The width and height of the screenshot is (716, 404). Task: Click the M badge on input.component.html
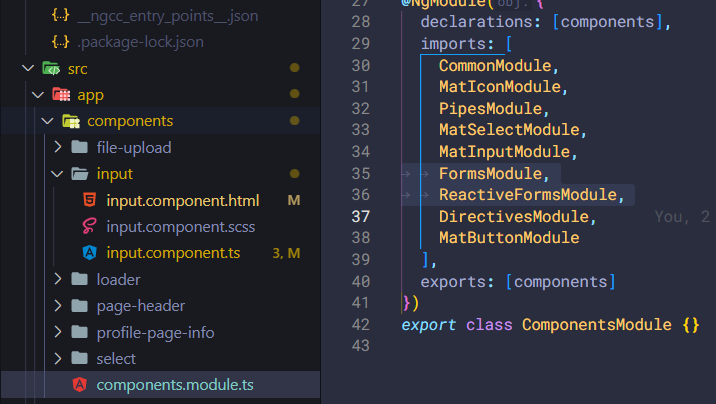coord(294,200)
